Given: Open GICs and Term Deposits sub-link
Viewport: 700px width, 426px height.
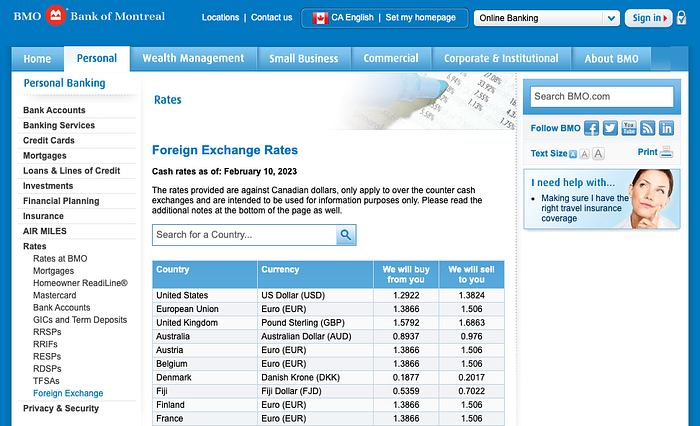Looking at the screenshot, I should pyautogui.click(x=80, y=320).
